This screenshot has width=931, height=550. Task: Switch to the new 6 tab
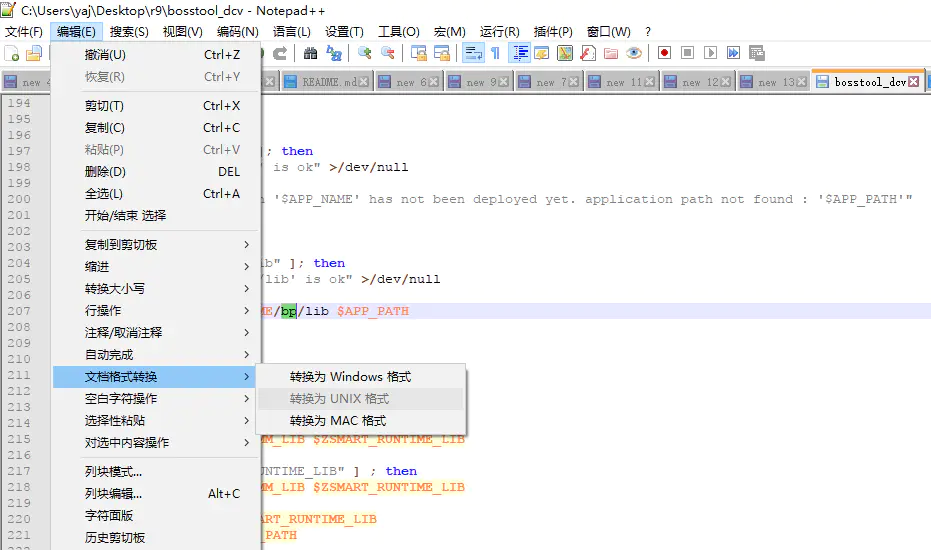pyautogui.click(x=408, y=82)
